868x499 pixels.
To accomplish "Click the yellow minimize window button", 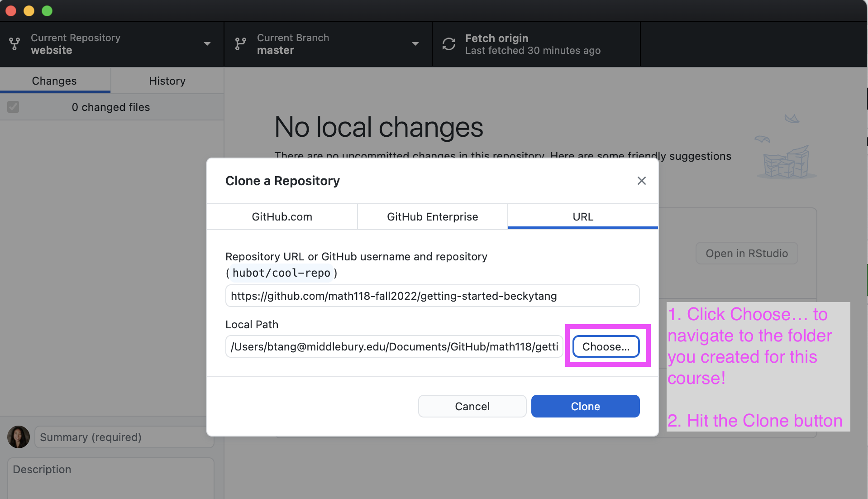I will click(29, 10).
